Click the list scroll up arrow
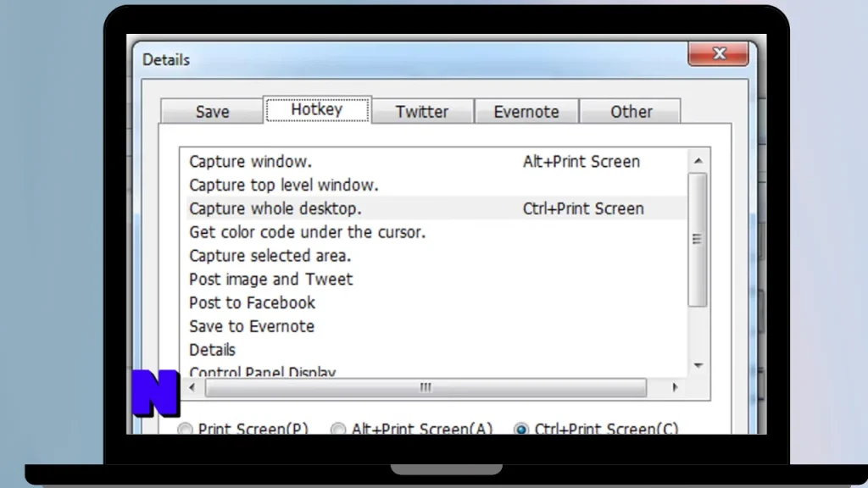This screenshot has height=488, width=868. (698, 160)
